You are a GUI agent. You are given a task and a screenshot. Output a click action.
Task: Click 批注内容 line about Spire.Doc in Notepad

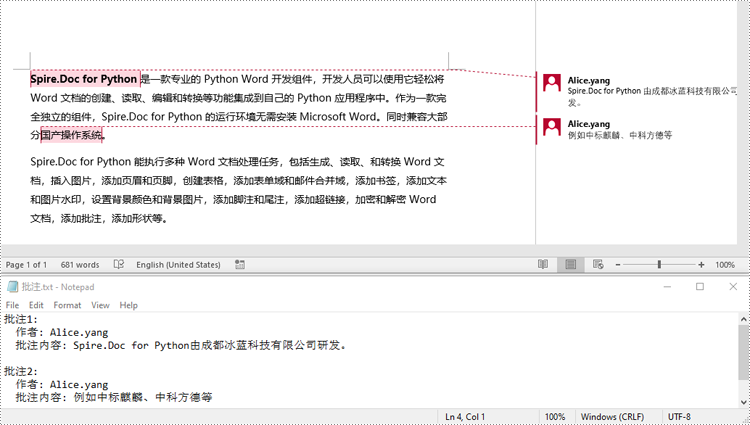click(x=181, y=345)
